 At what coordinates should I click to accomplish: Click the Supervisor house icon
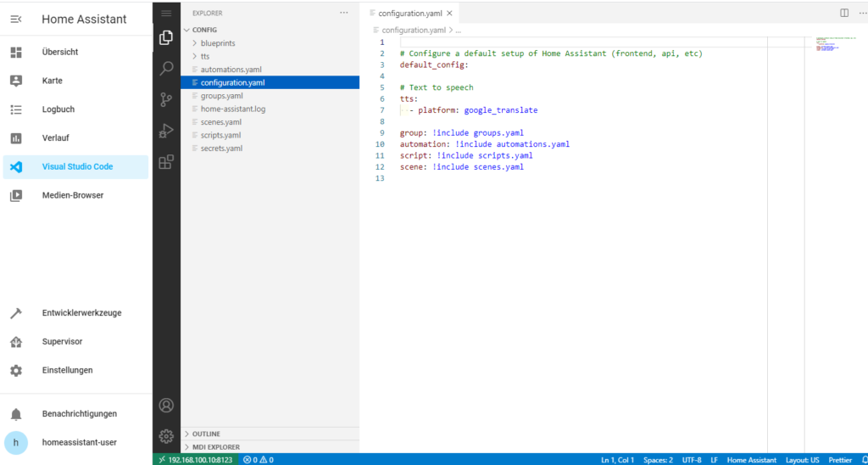tap(16, 342)
